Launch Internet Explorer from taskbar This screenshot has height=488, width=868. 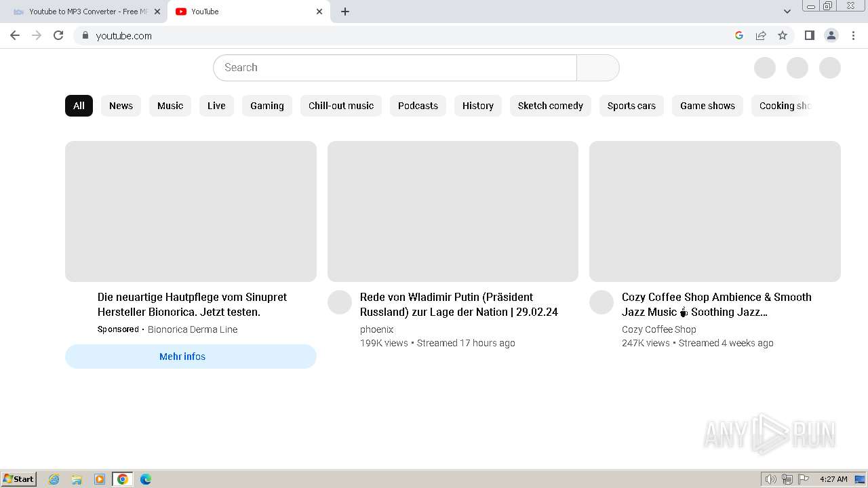click(54, 479)
